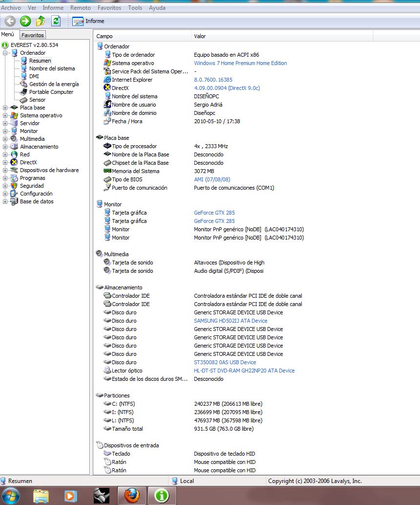Image resolution: width=420 pixels, height=505 pixels.
Task: Click the Configuración icon in tree
Action: coord(14,194)
